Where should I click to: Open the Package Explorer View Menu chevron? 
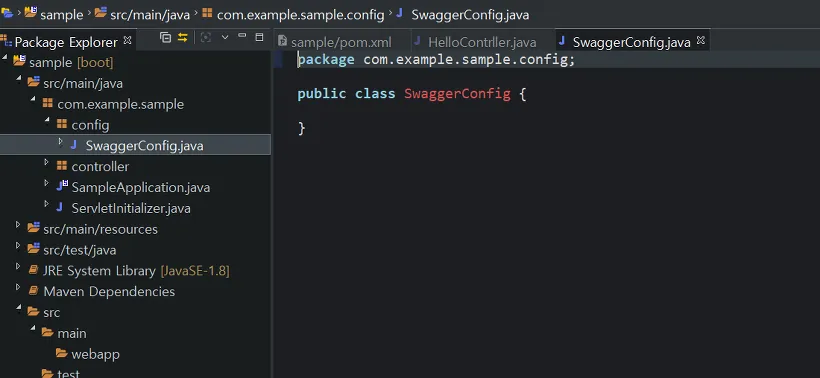225,37
